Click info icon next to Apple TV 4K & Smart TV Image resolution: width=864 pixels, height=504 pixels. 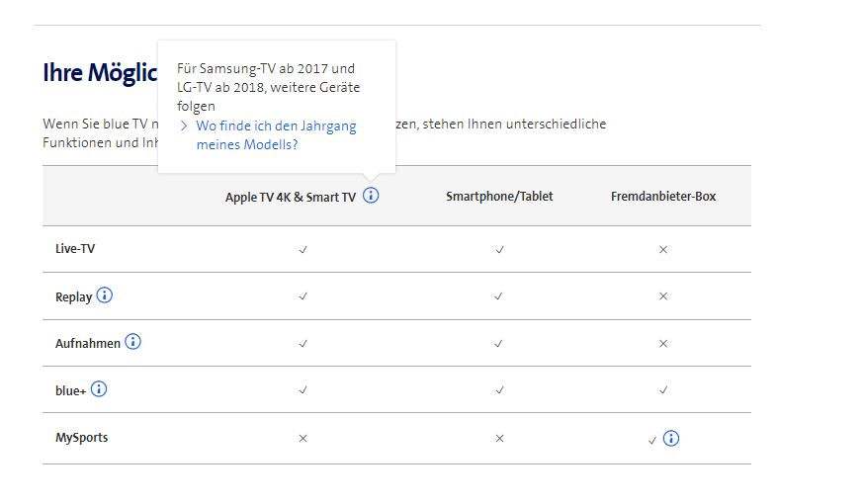[x=371, y=196]
